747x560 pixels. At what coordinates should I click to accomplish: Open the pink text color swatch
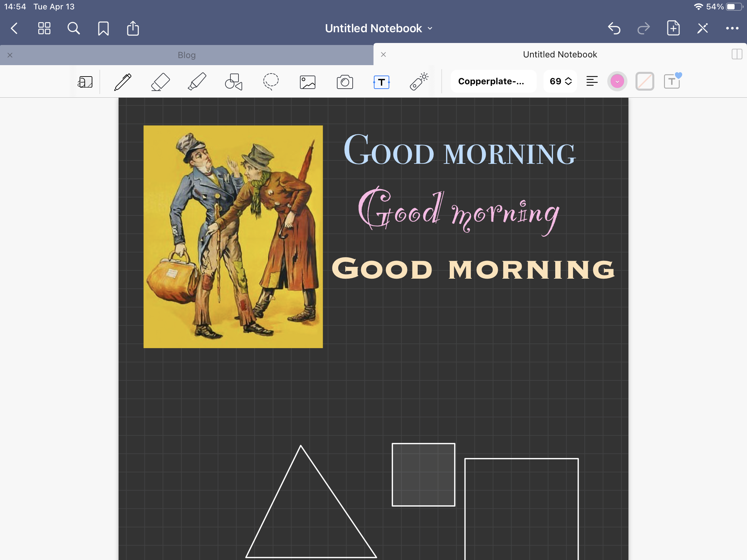[x=617, y=81]
